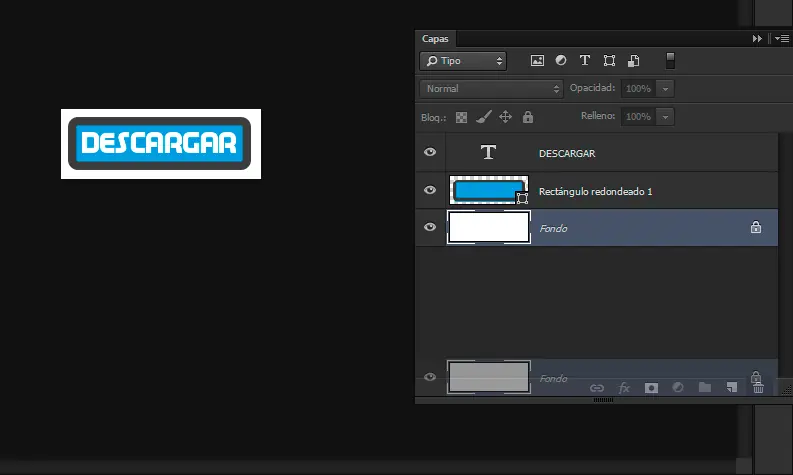The width and height of the screenshot is (793, 475).
Task: Toggle the layer filtering on/off switch
Action: coord(670,61)
